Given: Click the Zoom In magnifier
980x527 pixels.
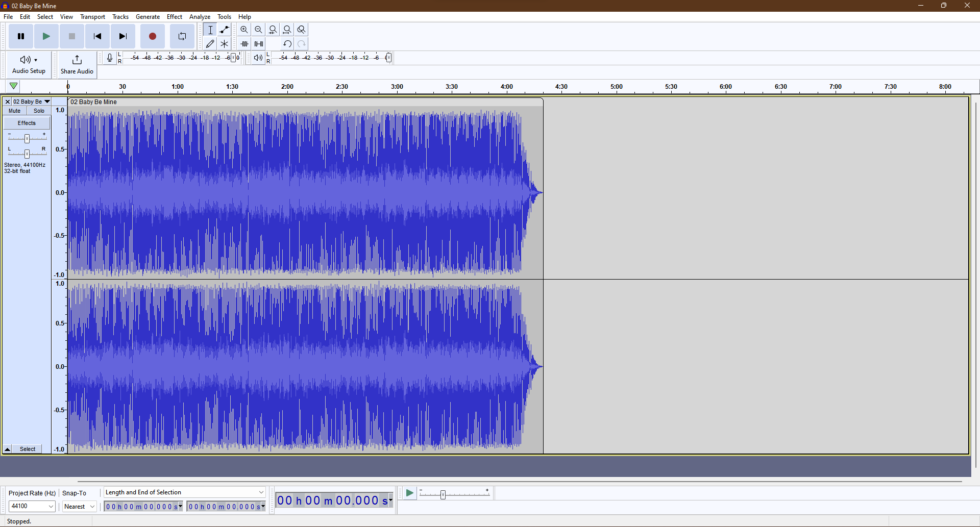Looking at the screenshot, I should coord(244,30).
